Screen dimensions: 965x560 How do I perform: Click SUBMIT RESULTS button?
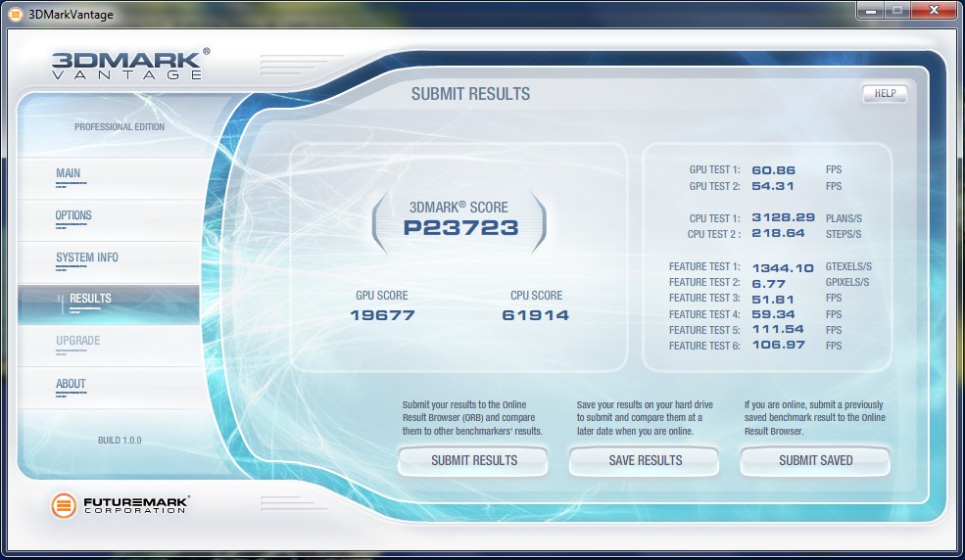coord(473,460)
